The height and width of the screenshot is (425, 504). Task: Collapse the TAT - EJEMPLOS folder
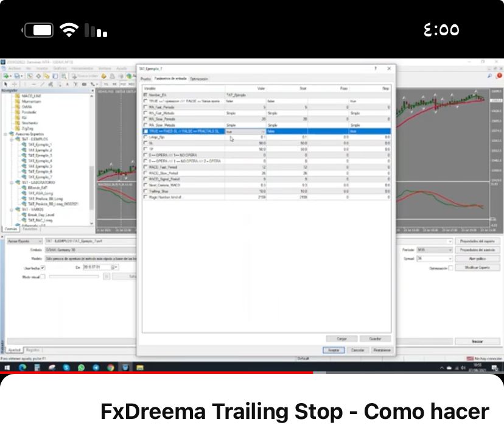click(x=12, y=139)
